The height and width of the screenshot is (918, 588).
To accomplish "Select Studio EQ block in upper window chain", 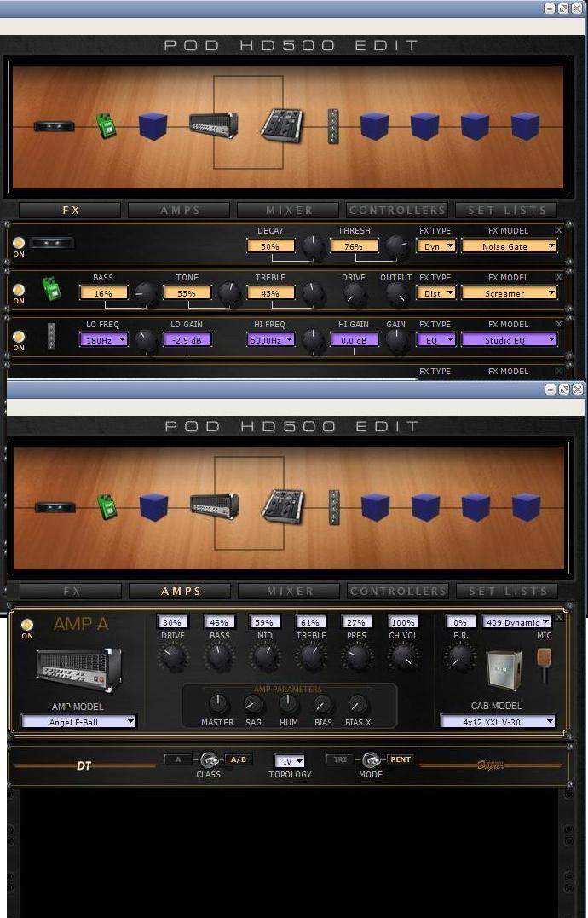I will 333,126.
